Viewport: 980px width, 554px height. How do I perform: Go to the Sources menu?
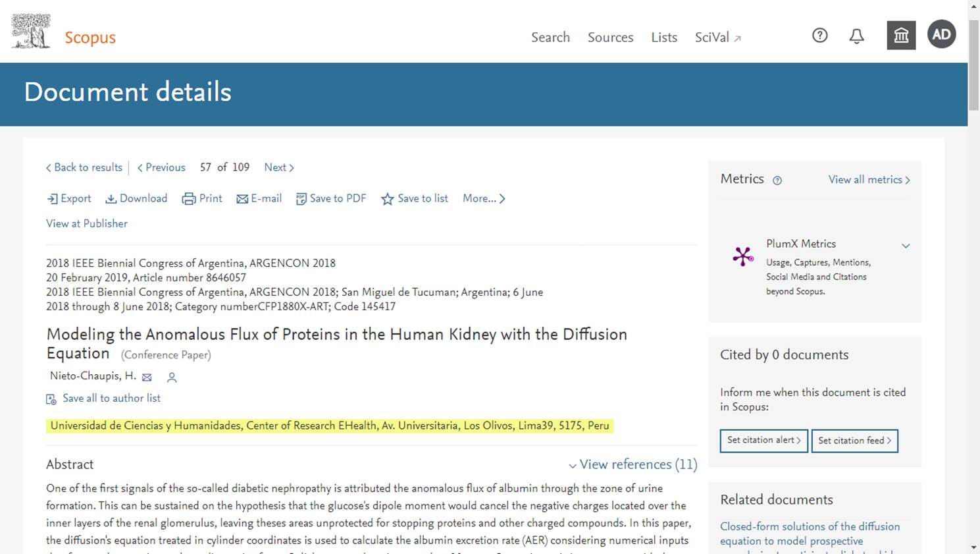(610, 38)
